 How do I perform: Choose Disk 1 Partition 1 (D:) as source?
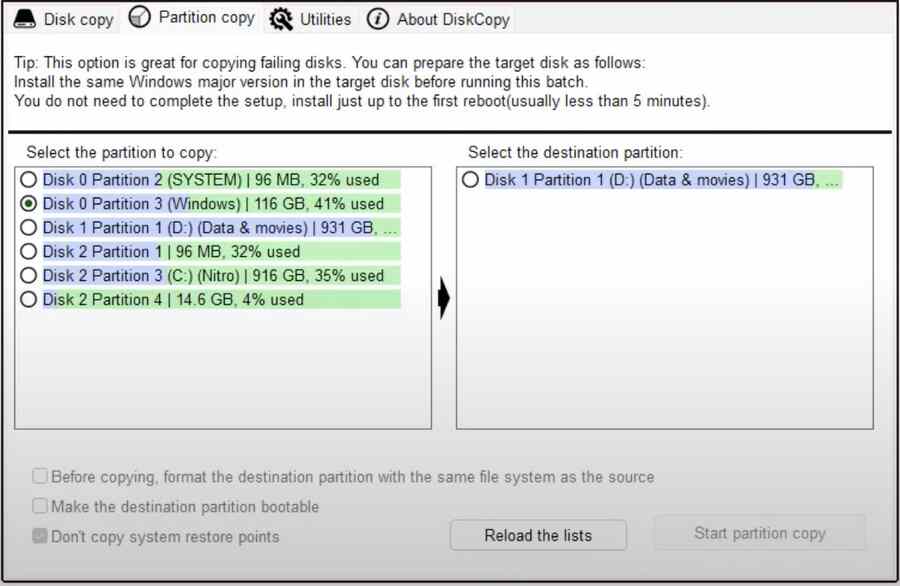pyautogui.click(x=29, y=228)
